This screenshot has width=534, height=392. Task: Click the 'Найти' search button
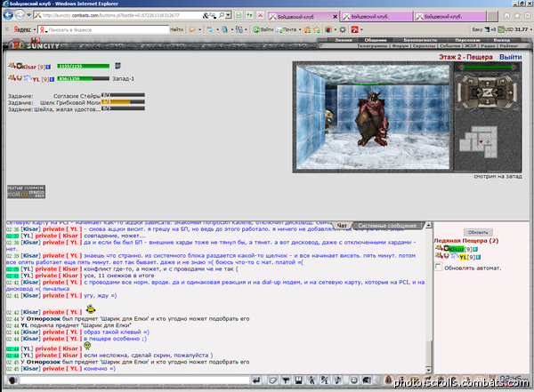(176, 29)
